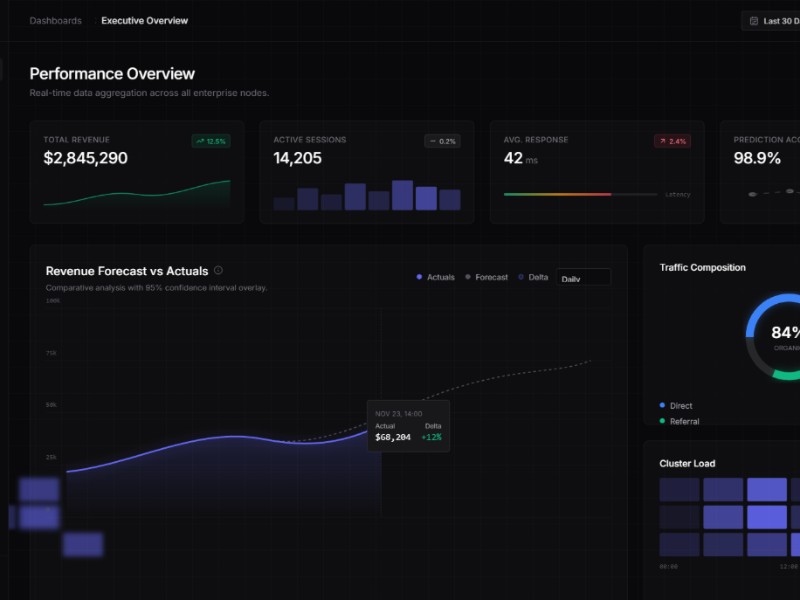
Task: Click the brightest Cluster Load heatmap cell
Action: coord(767,517)
